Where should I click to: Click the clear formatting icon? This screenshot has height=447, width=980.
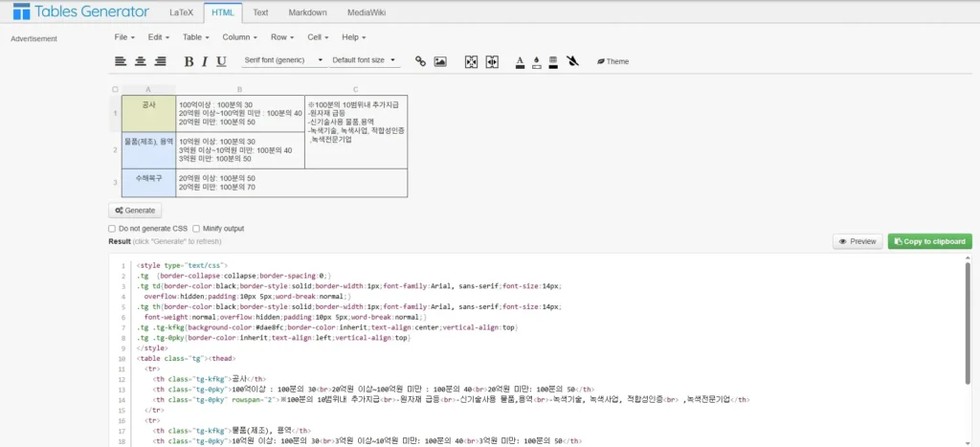[572, 61]
